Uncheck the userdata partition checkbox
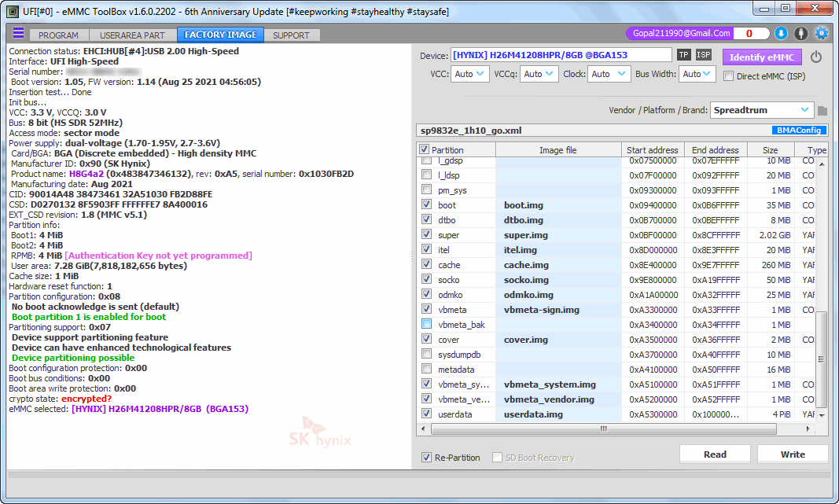The width and height of the screenshot is (839, 504). coord(426,414)
